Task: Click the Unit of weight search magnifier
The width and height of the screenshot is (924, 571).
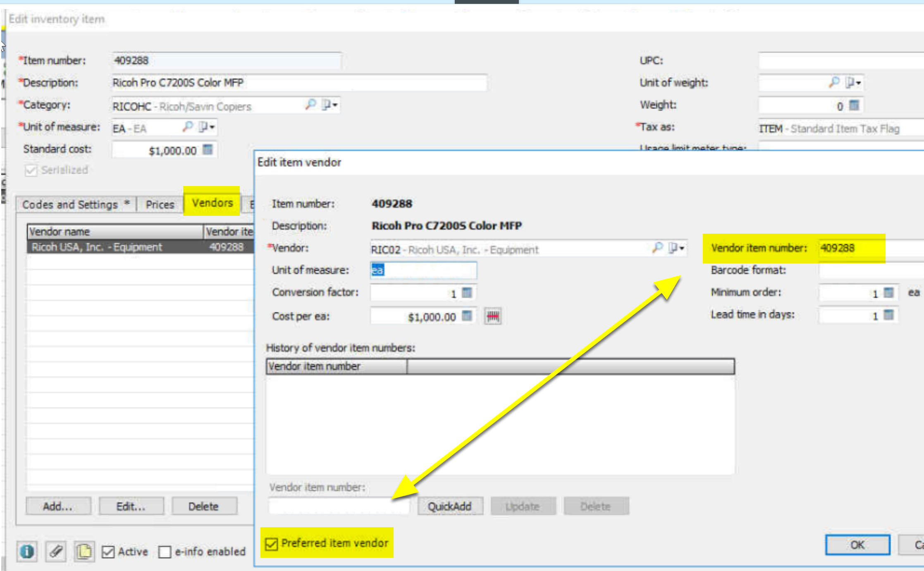Action: (x=834, y=82)
